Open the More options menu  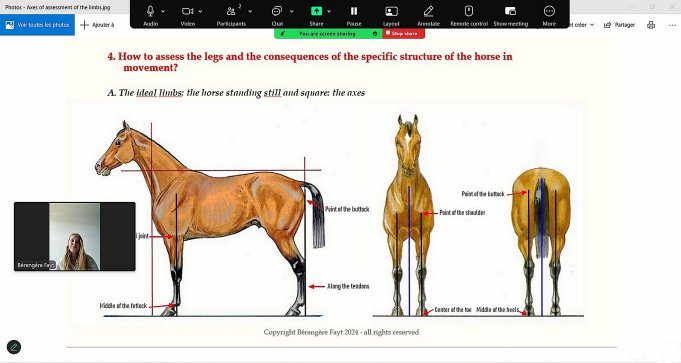[549, 11]
